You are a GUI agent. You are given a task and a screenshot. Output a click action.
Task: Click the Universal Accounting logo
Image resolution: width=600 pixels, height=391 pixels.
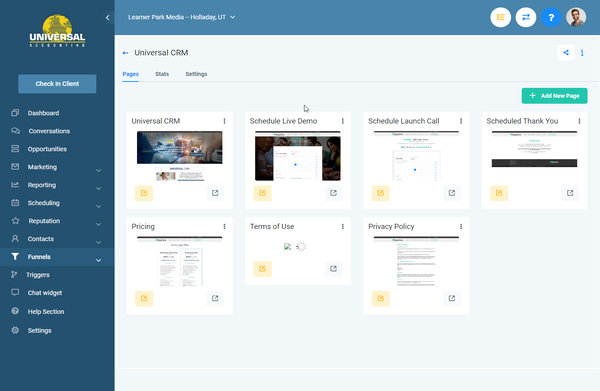(x=57, y=31)
